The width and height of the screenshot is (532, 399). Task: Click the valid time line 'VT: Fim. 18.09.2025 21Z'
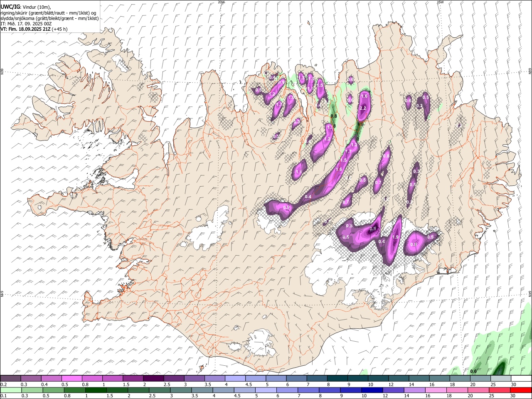pyautogui.click(x=26, y=29)
